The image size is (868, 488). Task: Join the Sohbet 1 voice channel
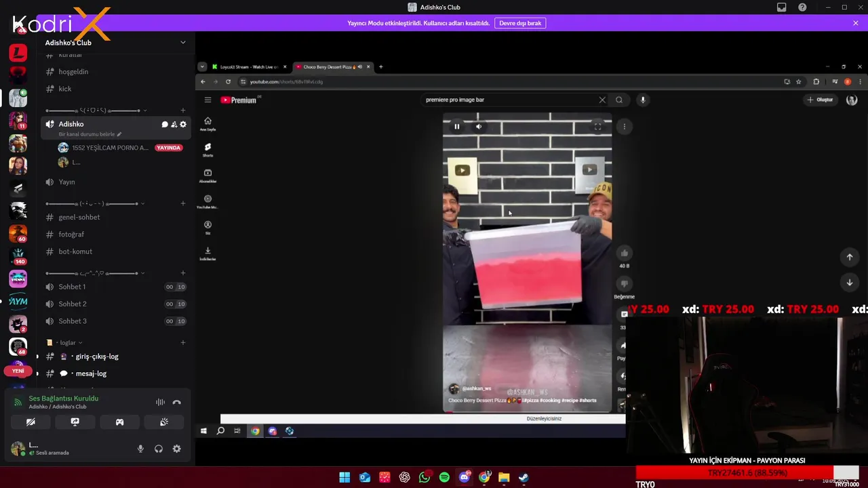(x=115, y=287)
